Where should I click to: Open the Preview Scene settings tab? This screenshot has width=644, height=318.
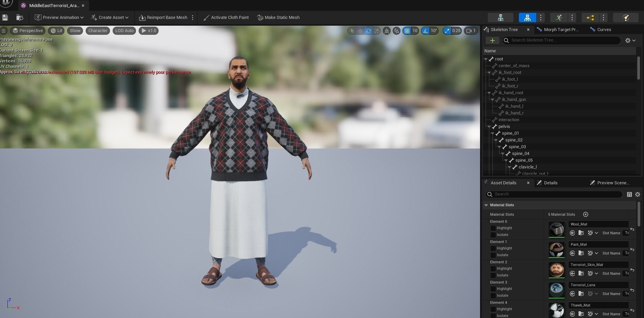610,183
